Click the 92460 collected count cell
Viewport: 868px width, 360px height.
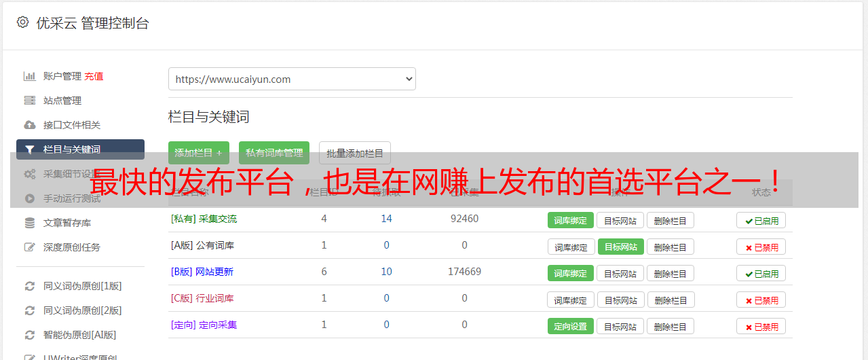[x=464, y=219]
